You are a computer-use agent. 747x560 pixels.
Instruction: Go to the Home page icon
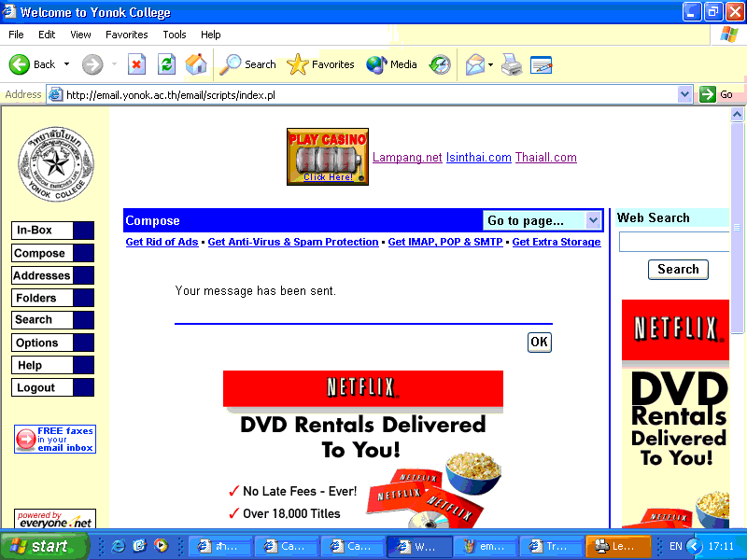[196, 64]
